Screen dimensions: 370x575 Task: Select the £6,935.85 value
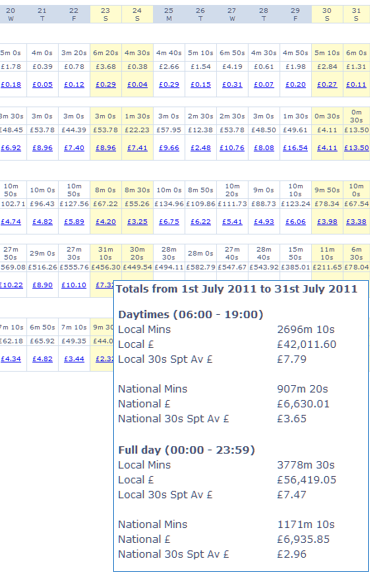click(303, 539)
